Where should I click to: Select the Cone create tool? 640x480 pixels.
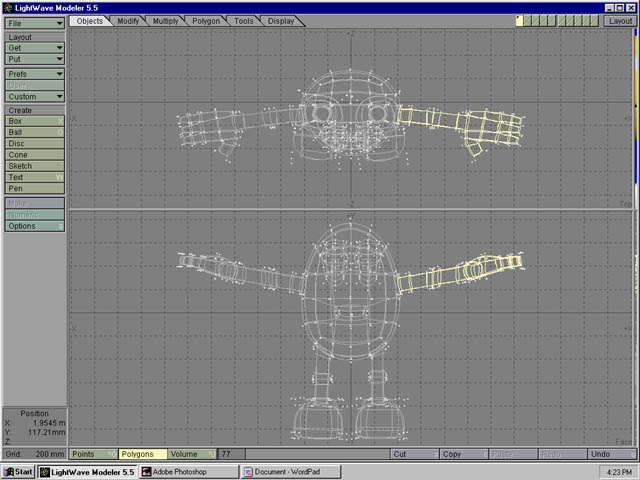(x=35, y=155)
